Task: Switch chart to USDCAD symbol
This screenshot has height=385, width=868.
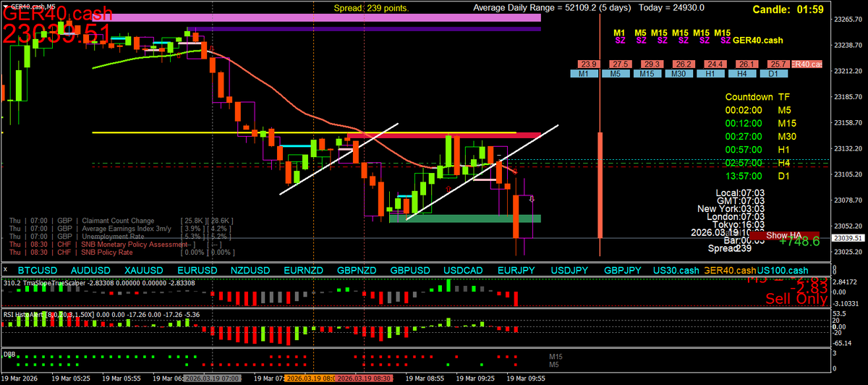Action: (x=463, y=270)
